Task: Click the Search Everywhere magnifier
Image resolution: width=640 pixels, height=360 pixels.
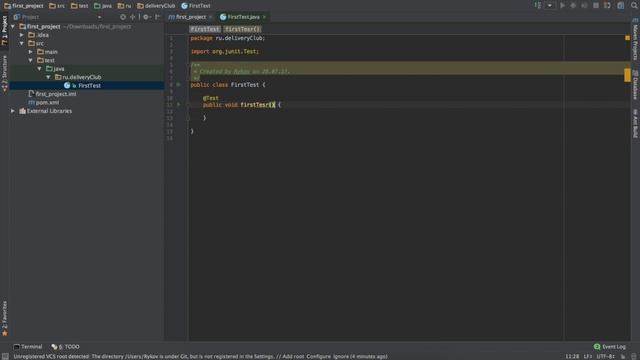Action: [x=634, y=5]
